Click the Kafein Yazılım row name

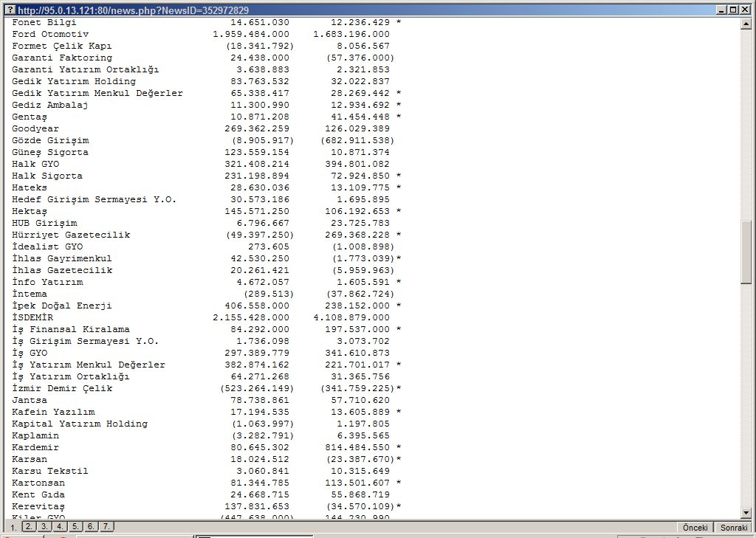53,413
